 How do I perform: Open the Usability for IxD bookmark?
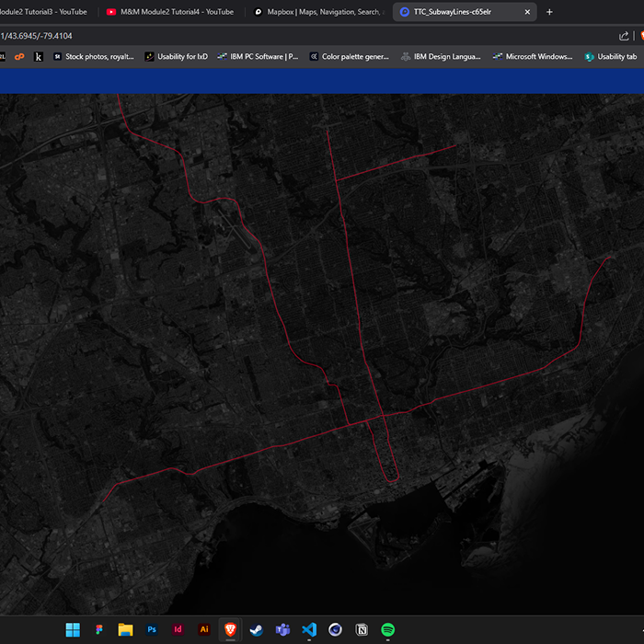click(176, 57)
